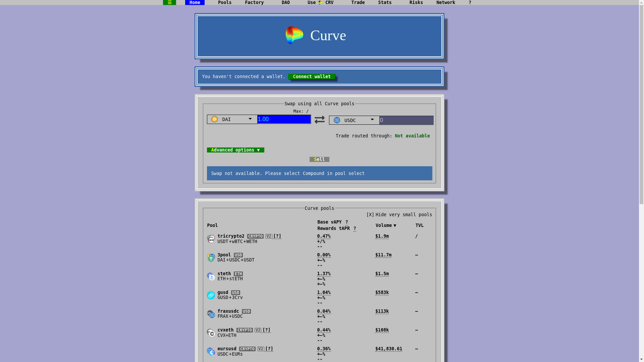This screenshot has height=362, width=644.
Task: Click the 1.37% vAPY value
Action: [x=324, y=274]
